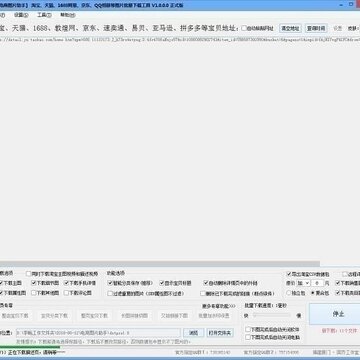
Task: Open the 工具 menu
Action: click(44, 15)
